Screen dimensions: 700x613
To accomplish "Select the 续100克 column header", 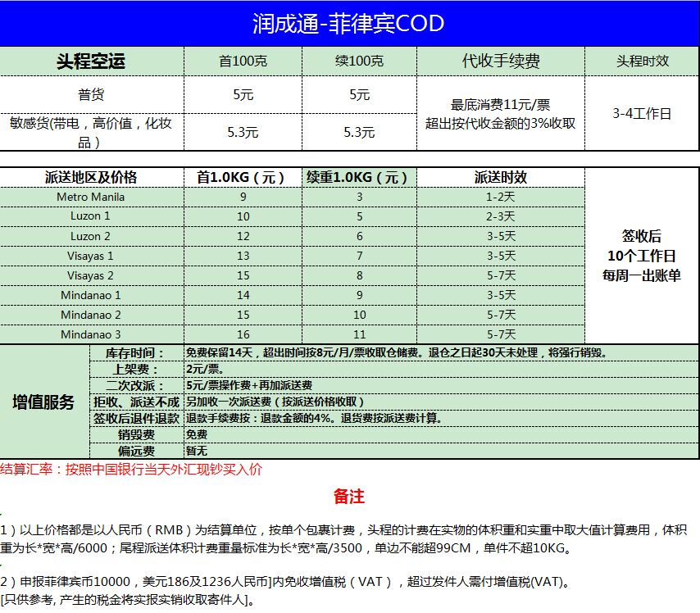I will coord(359,61).
